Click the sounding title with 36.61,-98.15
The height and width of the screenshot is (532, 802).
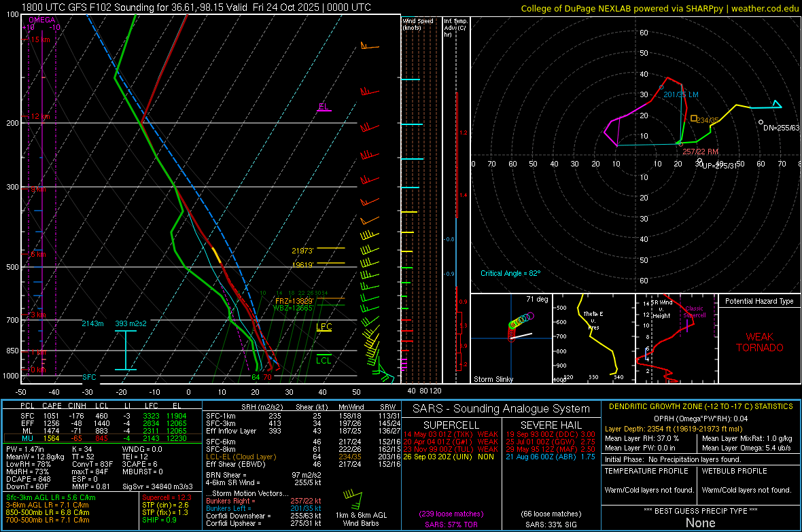[x=196, y=7]
